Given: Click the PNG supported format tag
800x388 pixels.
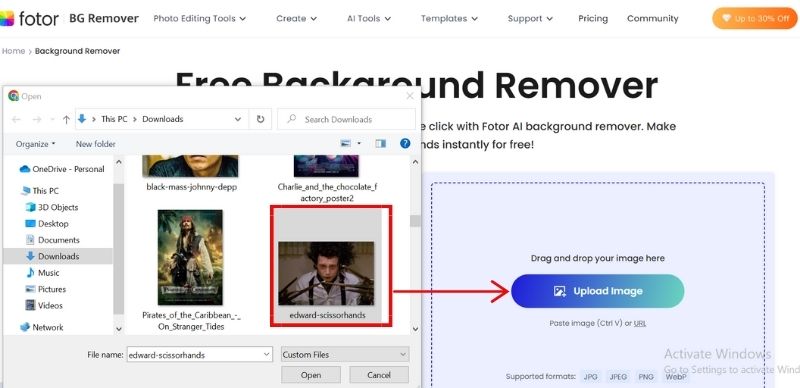Looking at the screenshot, I should [x=646, y=377].
